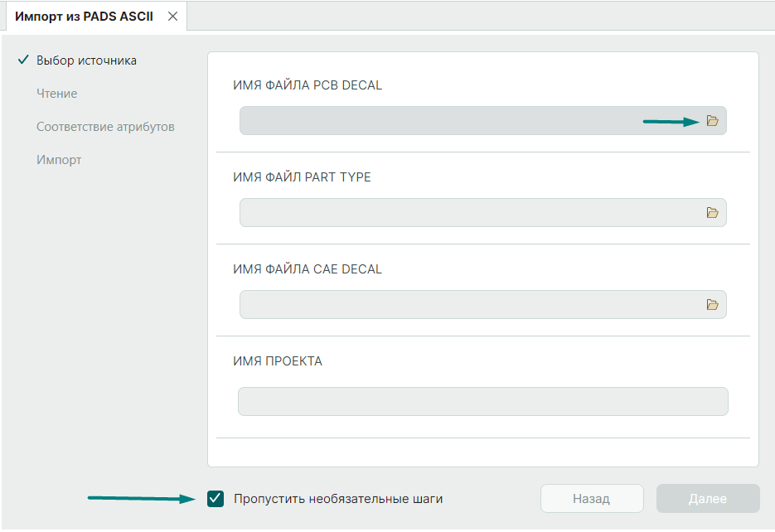
Task: Click folder icon in CAE DECAL field
Action: coord(712,305)
